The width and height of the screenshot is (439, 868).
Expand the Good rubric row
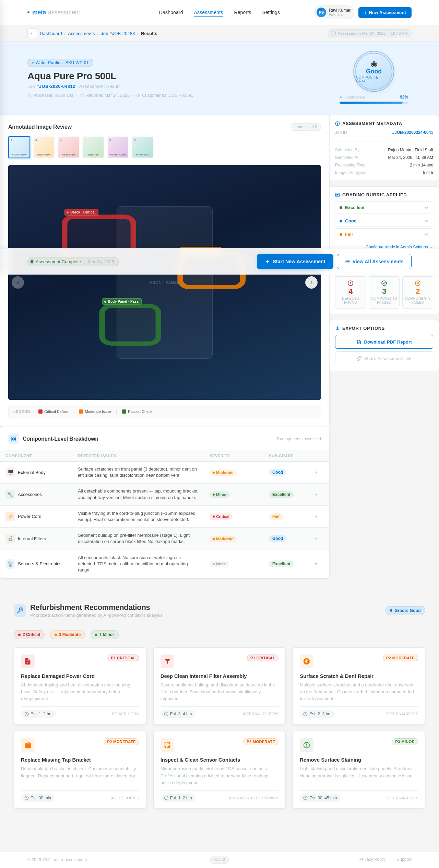(384, 221)
